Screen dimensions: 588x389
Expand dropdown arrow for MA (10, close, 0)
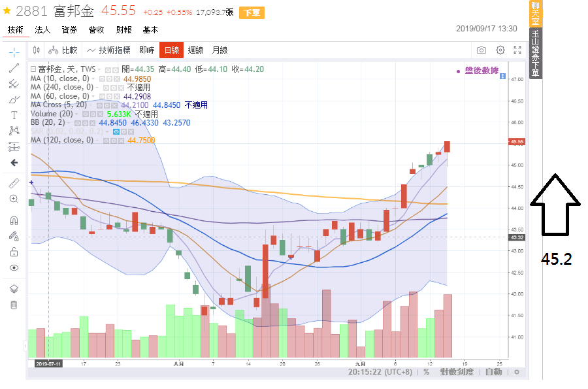[93, 78]
